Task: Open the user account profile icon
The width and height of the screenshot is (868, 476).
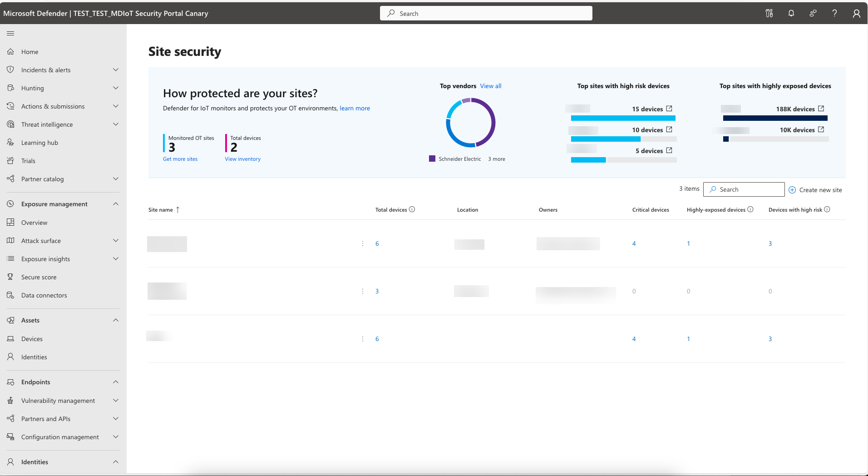Action: pyautogui.click(x=857, y=13)
